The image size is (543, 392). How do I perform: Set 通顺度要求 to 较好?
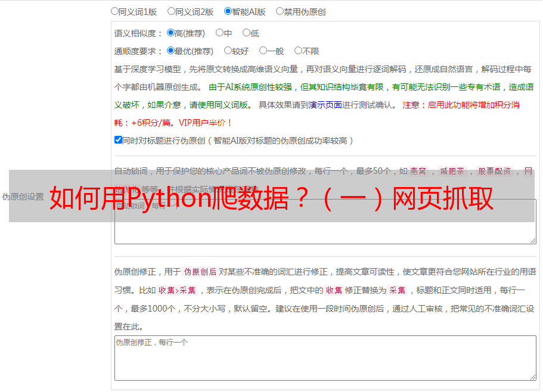pos(228,51)
